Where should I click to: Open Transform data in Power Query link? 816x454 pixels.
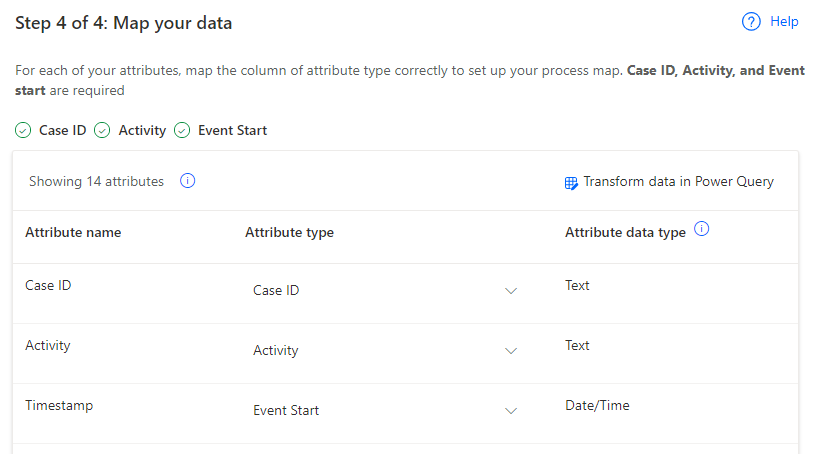click(678, 182)
